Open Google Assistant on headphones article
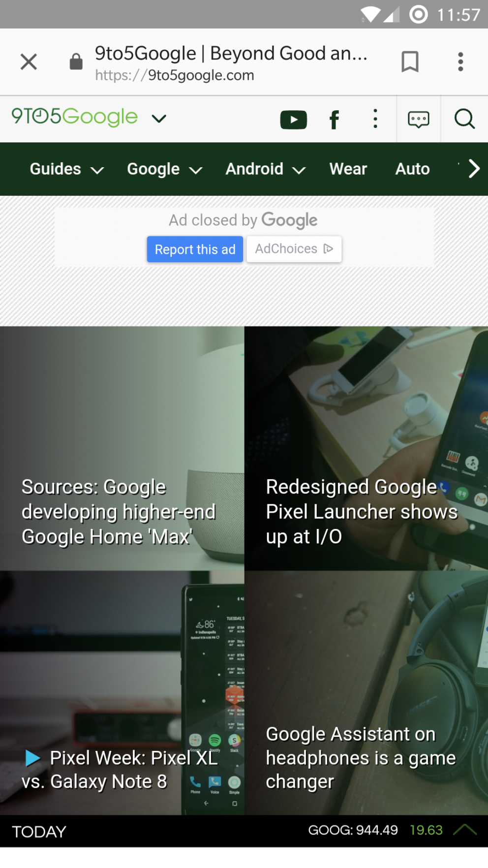Viewport: 488px width, 868px height. point(366,693)
